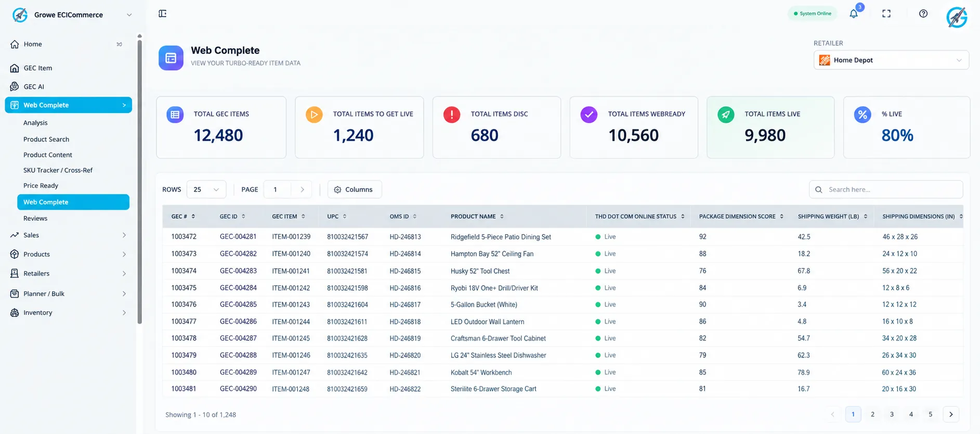The height and width of the screenshot is (434, 980).
Task: Enter fullscreen mode via expand icon
Action: (886, 14)
